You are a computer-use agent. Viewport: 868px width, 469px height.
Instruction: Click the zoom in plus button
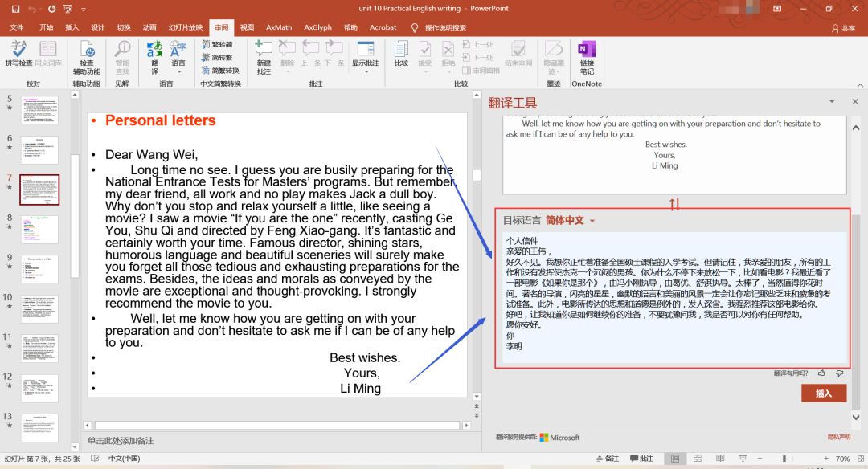[826, 459]
